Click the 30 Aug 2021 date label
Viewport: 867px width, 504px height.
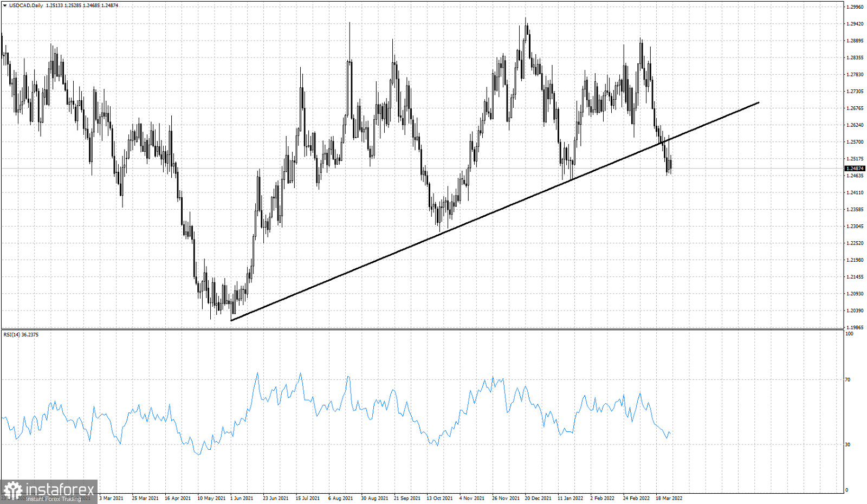374,498
